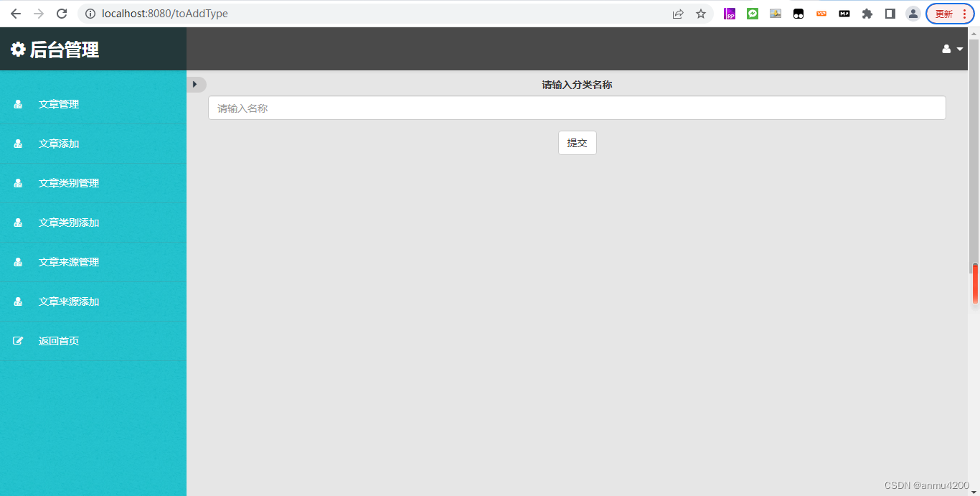Image resolution: width=980 pixels, height=496 pixels.
Task: Click the 更新 update button
Action: [x=950, y=14]
